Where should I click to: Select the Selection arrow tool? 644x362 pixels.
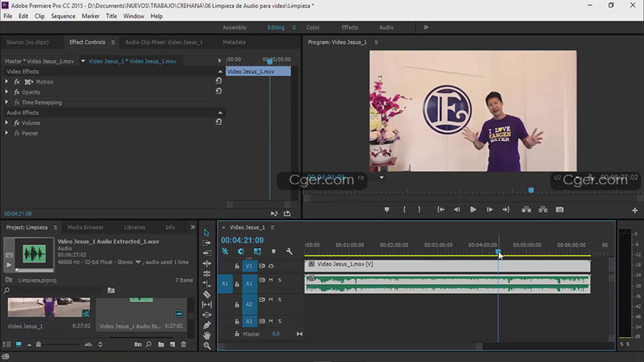[206, 233]
